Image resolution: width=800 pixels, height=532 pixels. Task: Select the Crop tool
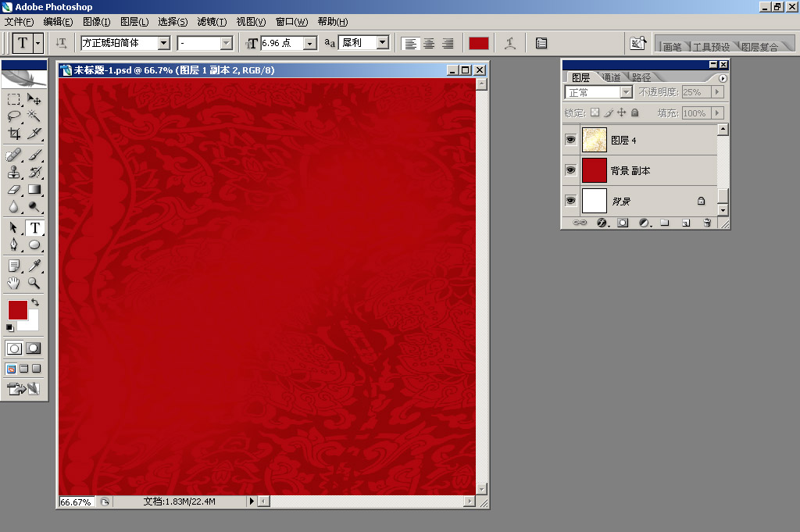[x=14, y=134]
